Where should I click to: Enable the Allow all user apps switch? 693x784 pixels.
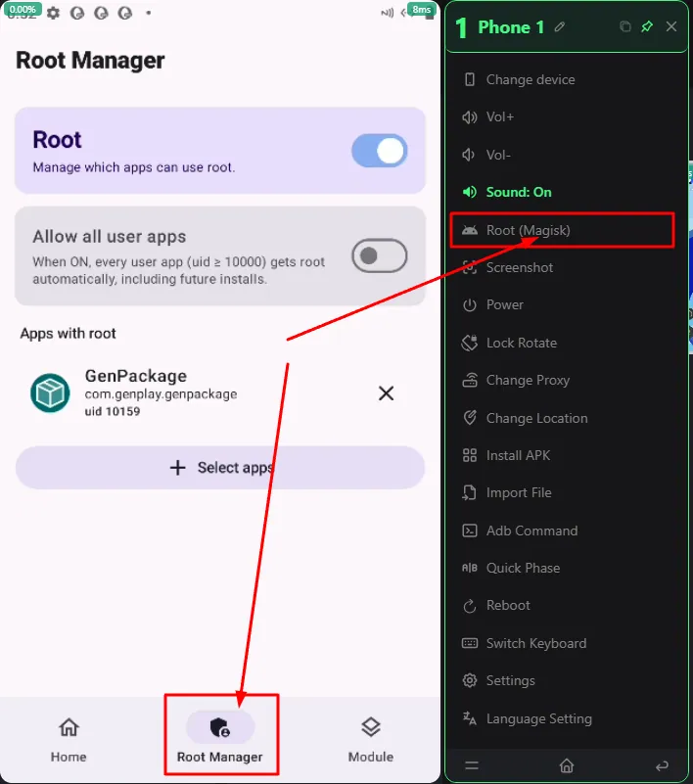pyautogui.click(x=380, y=255)
